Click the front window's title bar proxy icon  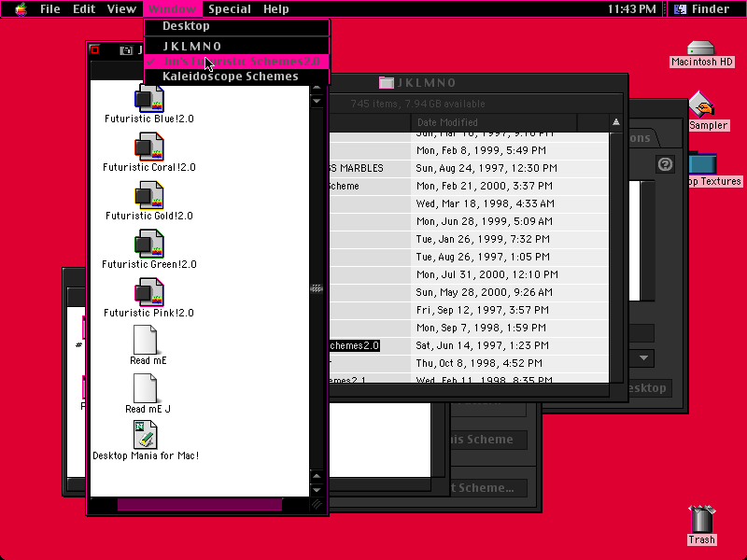tap(126, 50)
